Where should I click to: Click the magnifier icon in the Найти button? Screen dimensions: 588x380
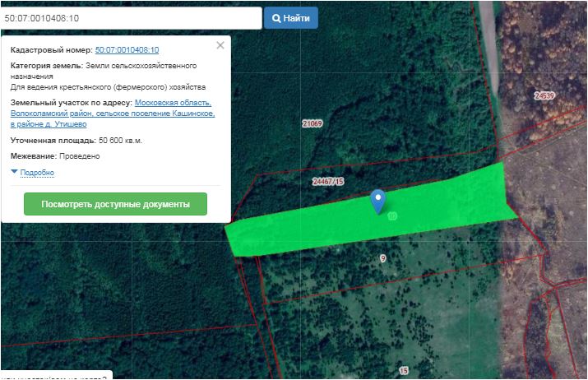(x=276, y=17)
